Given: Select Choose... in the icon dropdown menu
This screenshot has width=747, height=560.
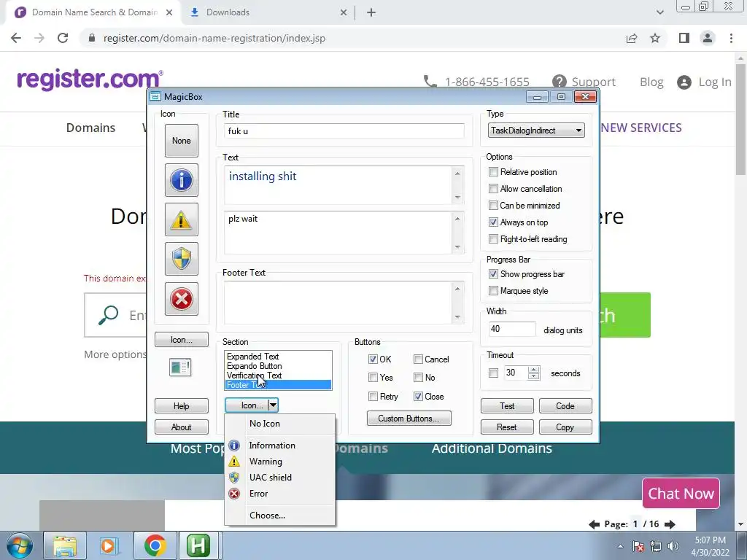Looking at the screenshot, I should pyautogui.click(x=279, y=516).
